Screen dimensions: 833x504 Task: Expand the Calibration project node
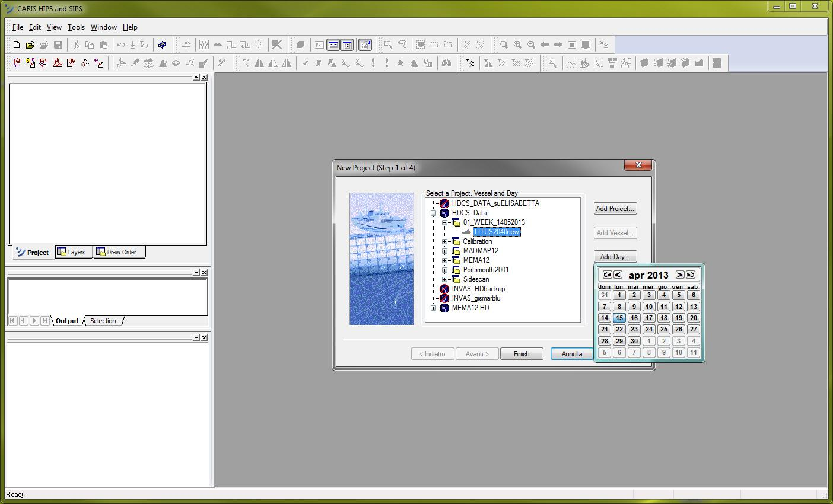click(444, 241)
